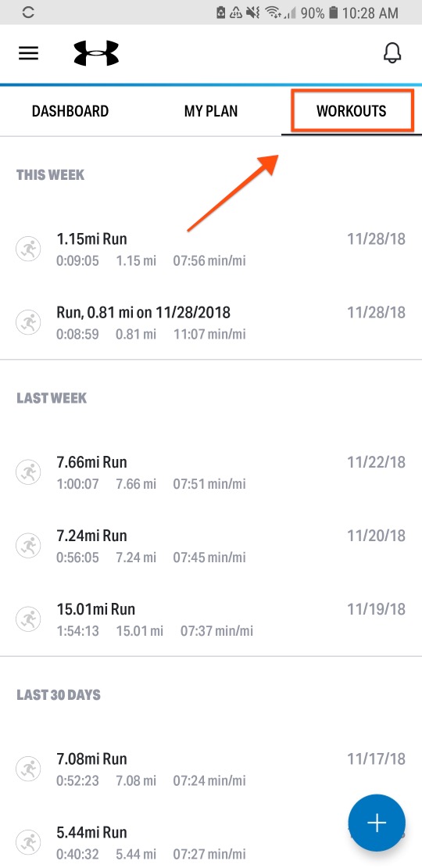422x868 pixels.
Task: Tap the sync spinner in status bar
Action: 28,13
